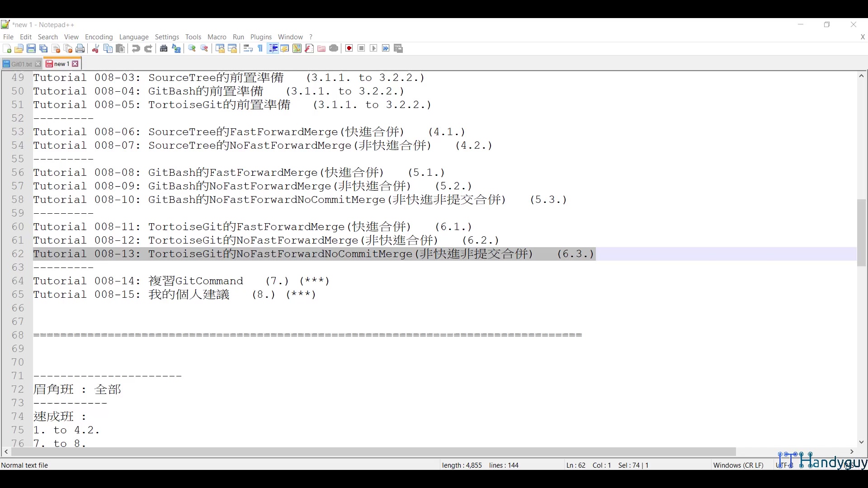This screenshot has width=868, height=488.
Task: Toggle Show All Characters display
Action: pyautogui.click(x=260, y=48)
